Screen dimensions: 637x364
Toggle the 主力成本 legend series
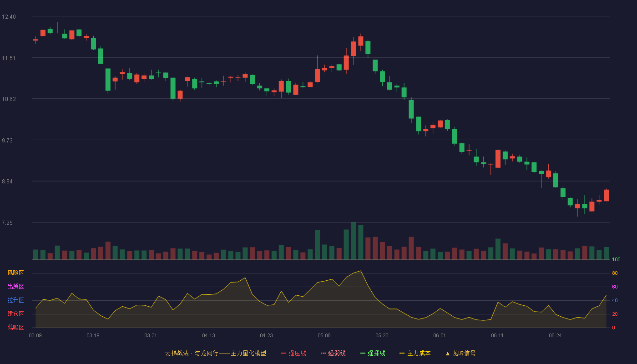(415, 353)
